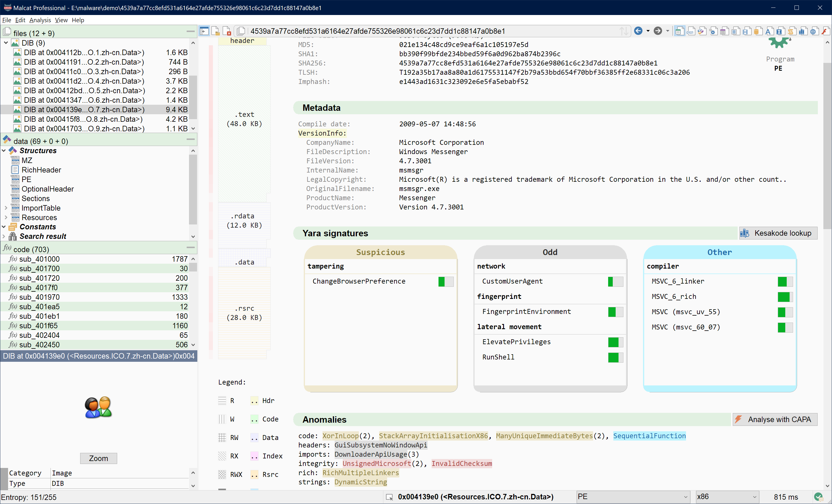Click the Zoom button under the preview
The width and height of the screenshot is (832, 504).
(x=98, y=458)
